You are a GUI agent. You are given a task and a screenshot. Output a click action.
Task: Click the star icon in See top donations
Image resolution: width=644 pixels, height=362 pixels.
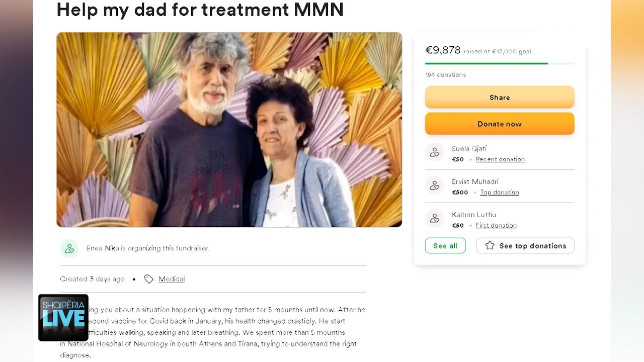pos(490,246)
